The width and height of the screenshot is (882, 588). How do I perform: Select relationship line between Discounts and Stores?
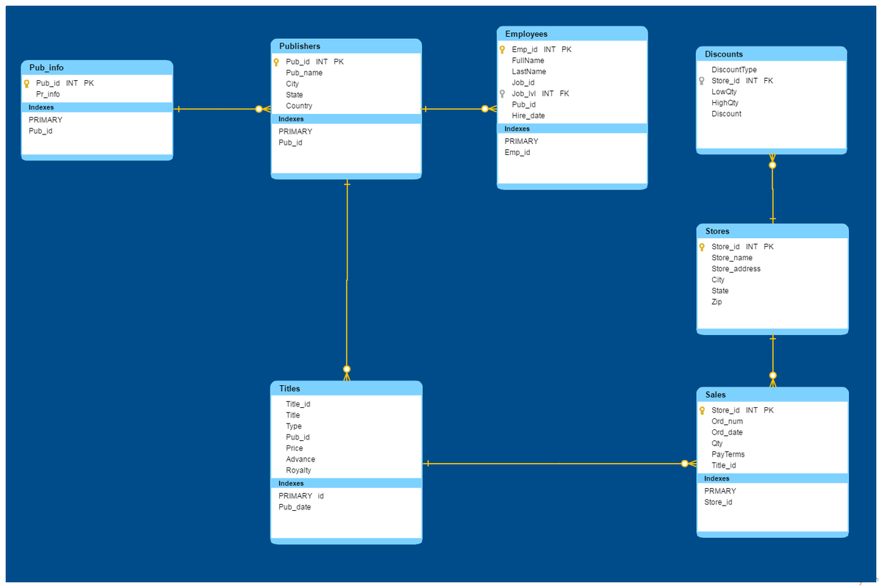(x=772, y=188)
